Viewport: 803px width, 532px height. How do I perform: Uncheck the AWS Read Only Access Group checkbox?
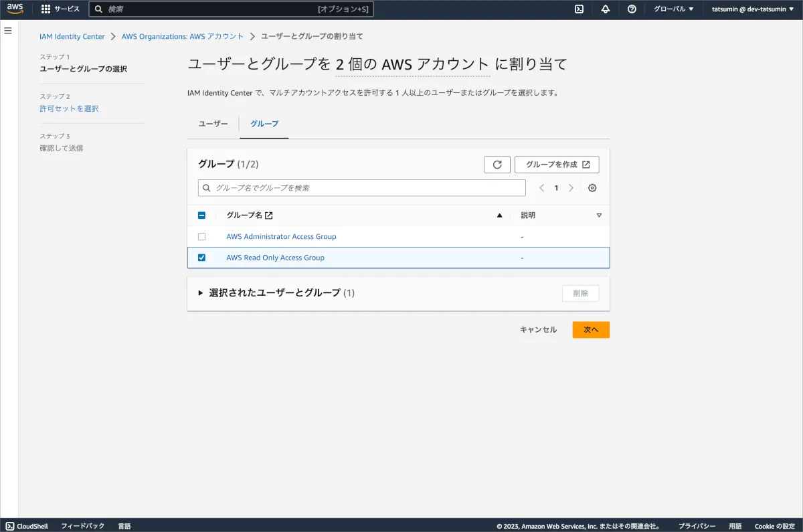pos(201,258)
